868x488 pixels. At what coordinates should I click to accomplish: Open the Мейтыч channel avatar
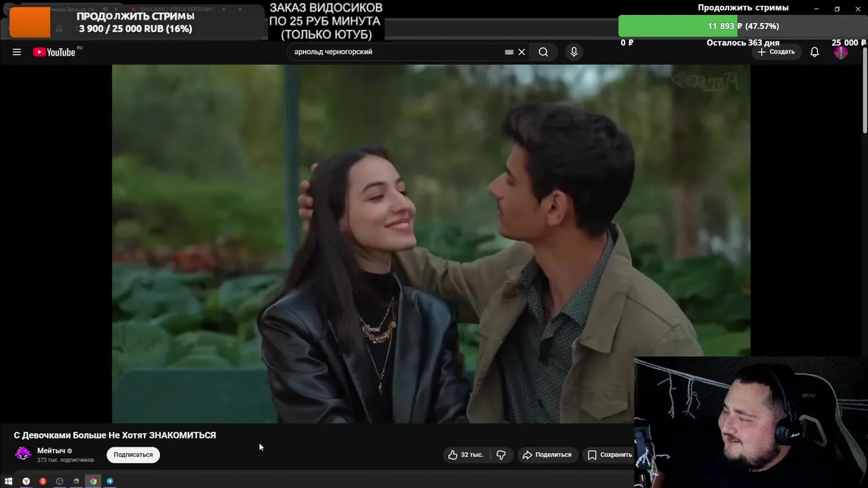[x=23, y=454]
